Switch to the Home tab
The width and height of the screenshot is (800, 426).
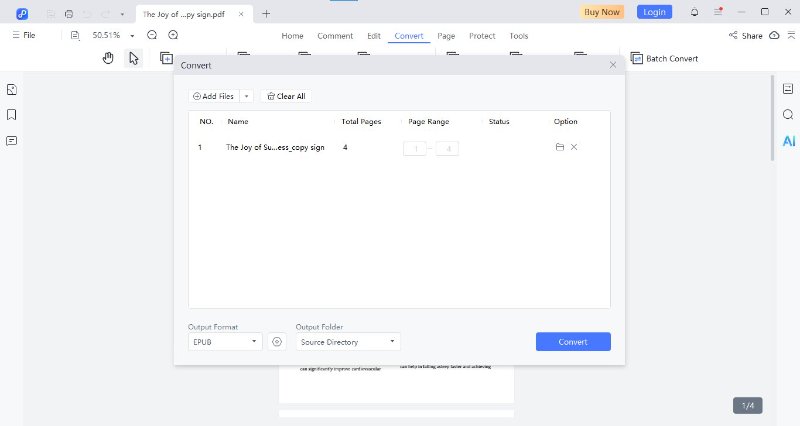292,36
